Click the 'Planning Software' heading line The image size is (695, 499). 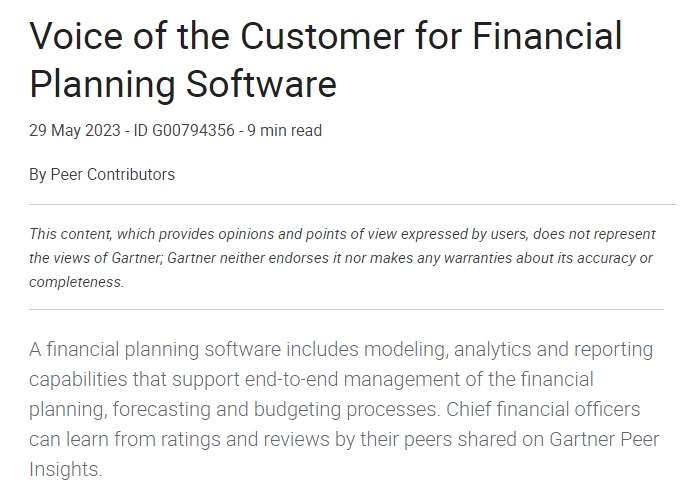(183, 84)
